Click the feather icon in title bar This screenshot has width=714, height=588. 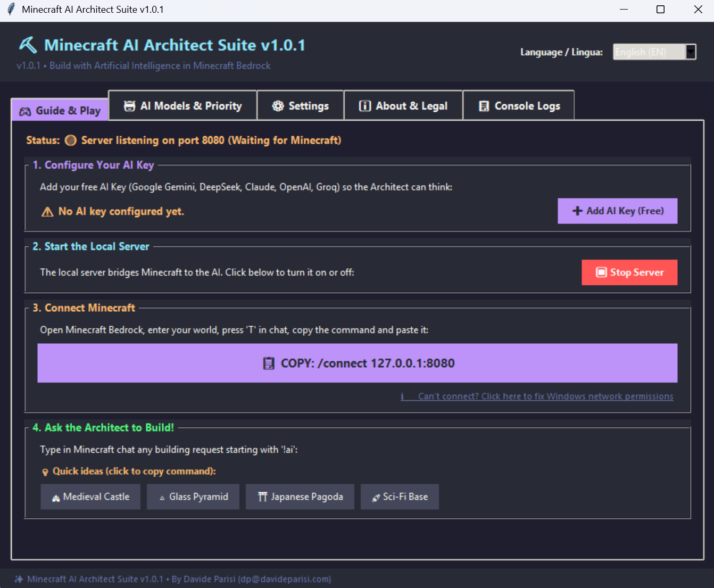click(11, 10)
